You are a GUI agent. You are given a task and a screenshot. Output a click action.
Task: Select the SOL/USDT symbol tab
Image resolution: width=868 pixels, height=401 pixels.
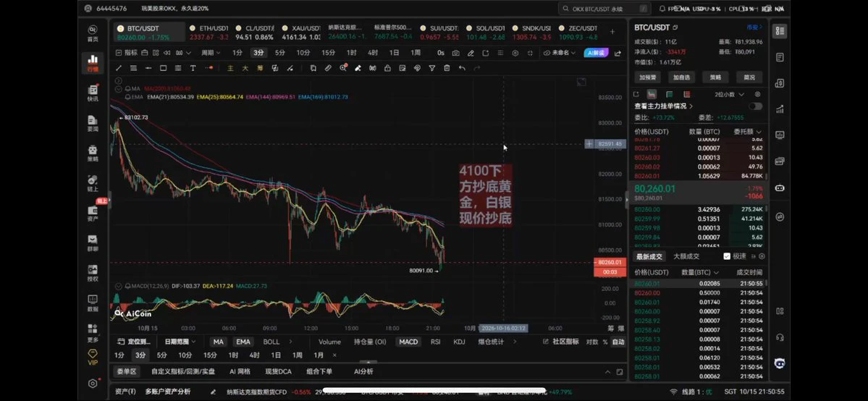[x=484, y=32]
